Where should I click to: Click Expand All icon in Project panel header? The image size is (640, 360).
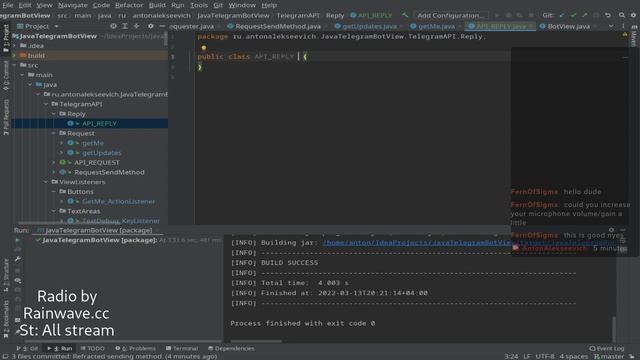tap(125, 26)
